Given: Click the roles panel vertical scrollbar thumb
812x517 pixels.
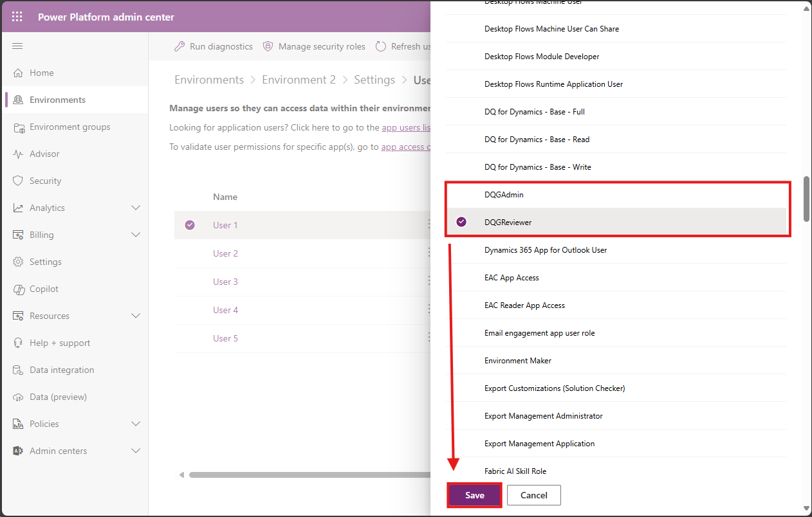Looking at the screenshot, I should pos(806,199).
